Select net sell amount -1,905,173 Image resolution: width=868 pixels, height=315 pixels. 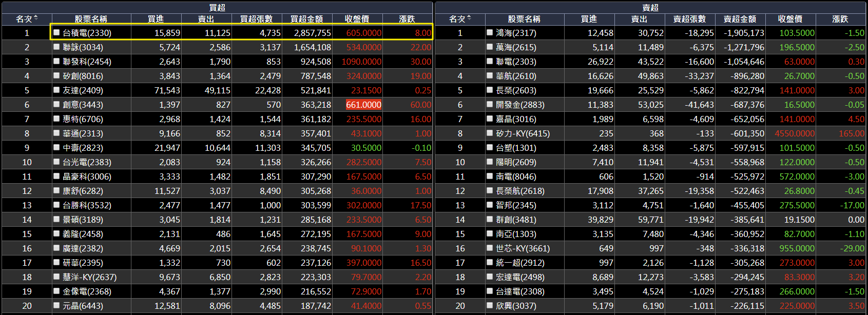tap(744, 33)
